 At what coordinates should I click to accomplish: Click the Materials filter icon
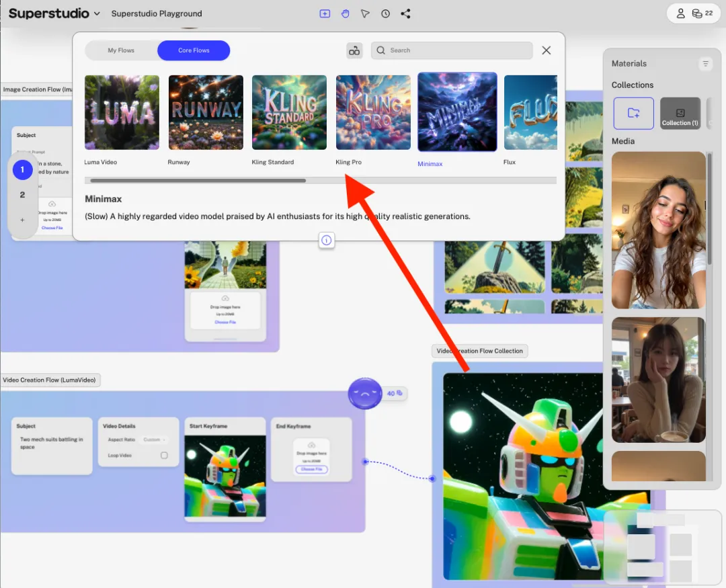click(x=705, y=64)
